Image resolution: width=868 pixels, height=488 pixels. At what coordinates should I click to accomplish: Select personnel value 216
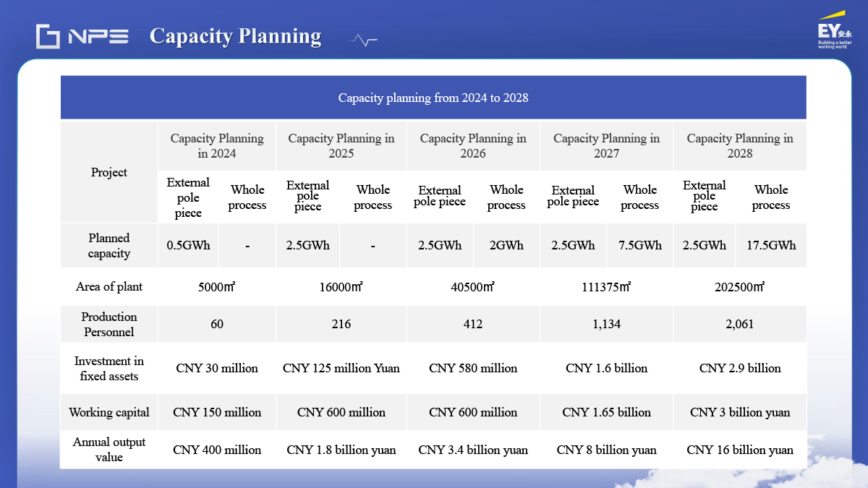pos(341,325)
